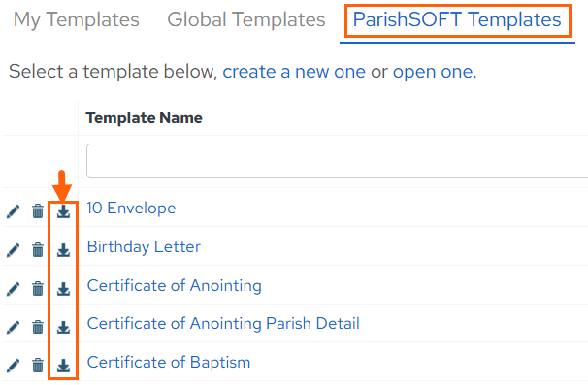Click the Template Name filter input field

click(x=337, y=161)
